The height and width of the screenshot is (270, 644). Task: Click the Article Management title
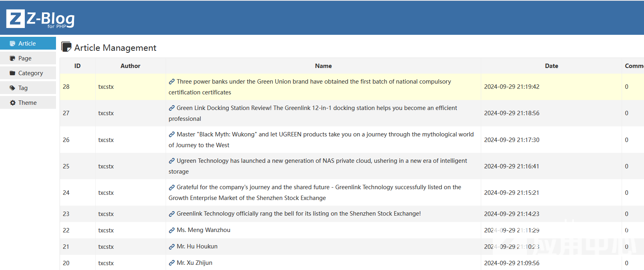click(115, 48)
